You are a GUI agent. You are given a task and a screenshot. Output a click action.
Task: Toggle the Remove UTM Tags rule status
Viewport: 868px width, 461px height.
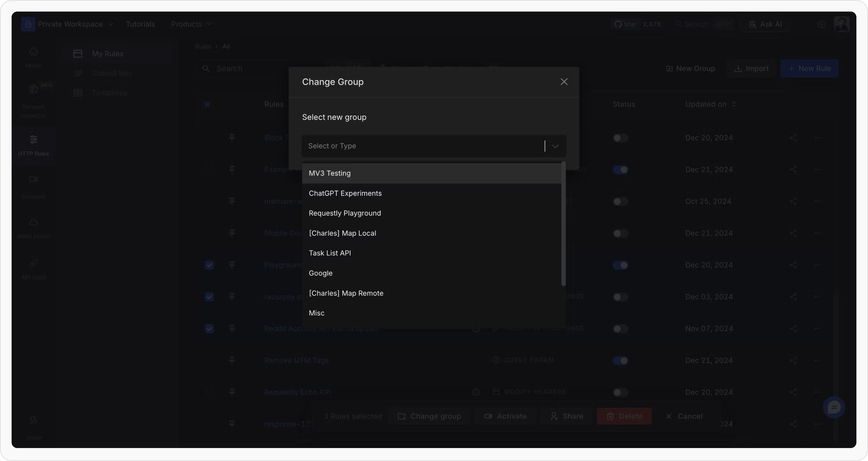click(x=621, y=361)
